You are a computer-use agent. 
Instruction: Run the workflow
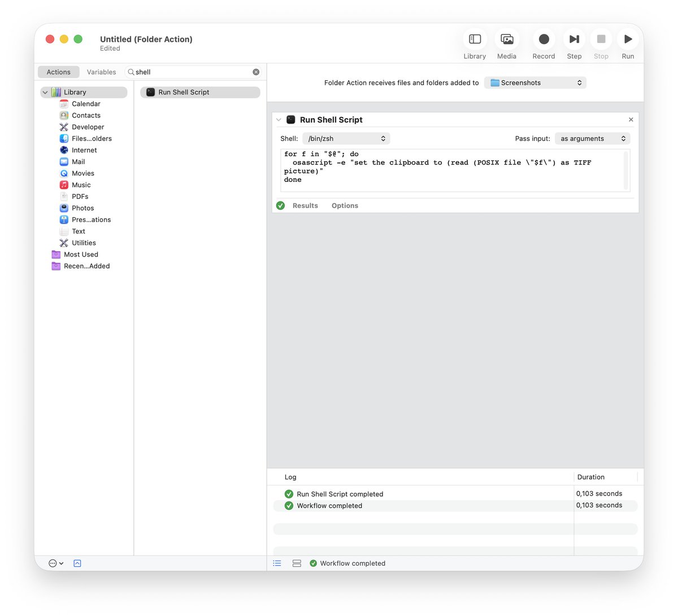[x=628, y=39]
